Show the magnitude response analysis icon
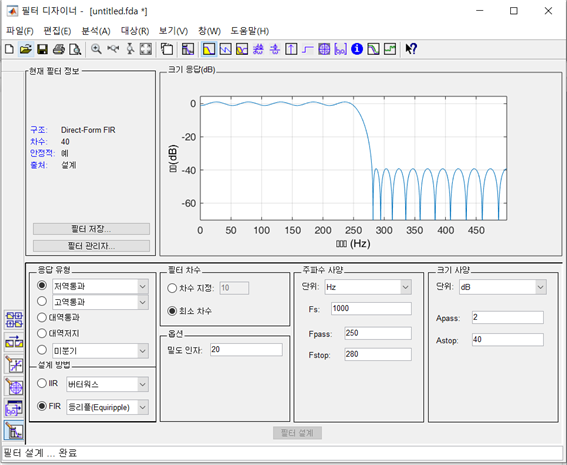This screenshot has width=567, height=465. click(209, 49)
